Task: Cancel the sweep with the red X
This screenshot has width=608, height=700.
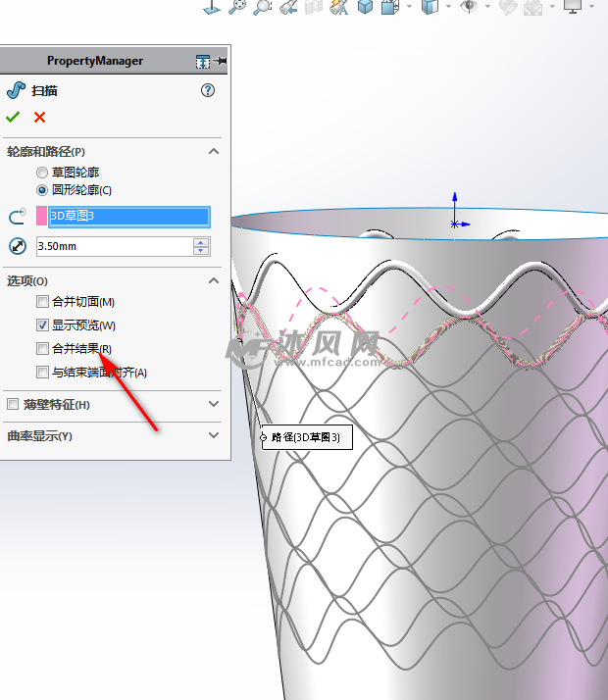Action: point(40,118)
